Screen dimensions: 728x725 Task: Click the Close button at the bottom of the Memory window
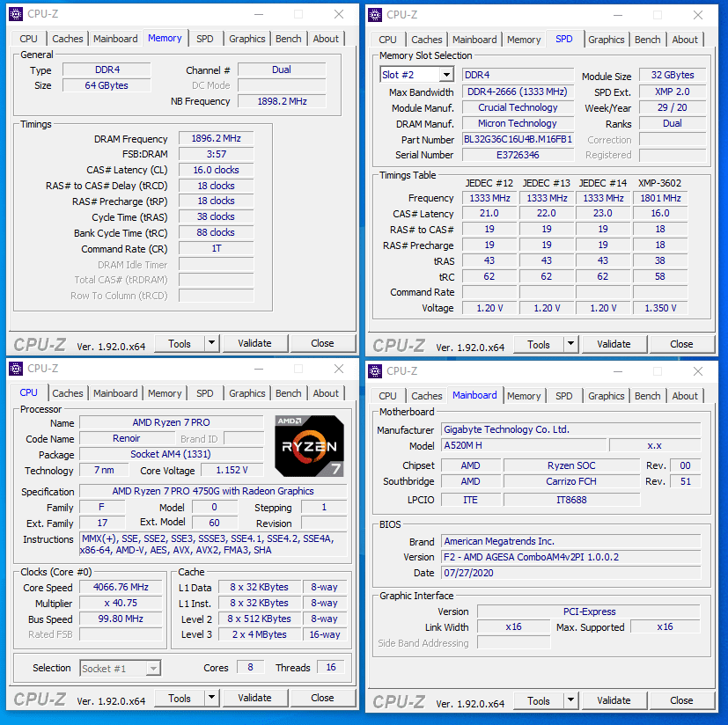point(323,343)
